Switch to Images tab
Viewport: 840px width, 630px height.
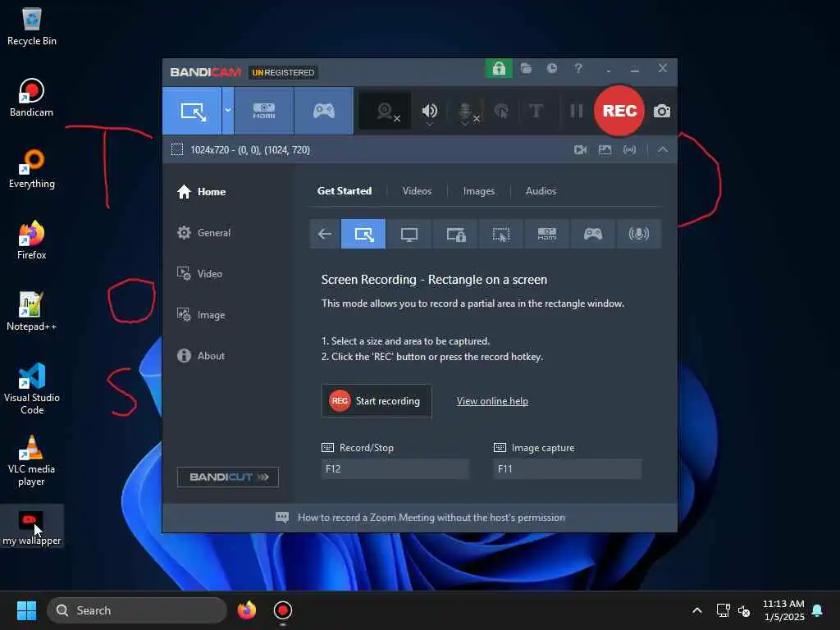[x=479, y=190]
